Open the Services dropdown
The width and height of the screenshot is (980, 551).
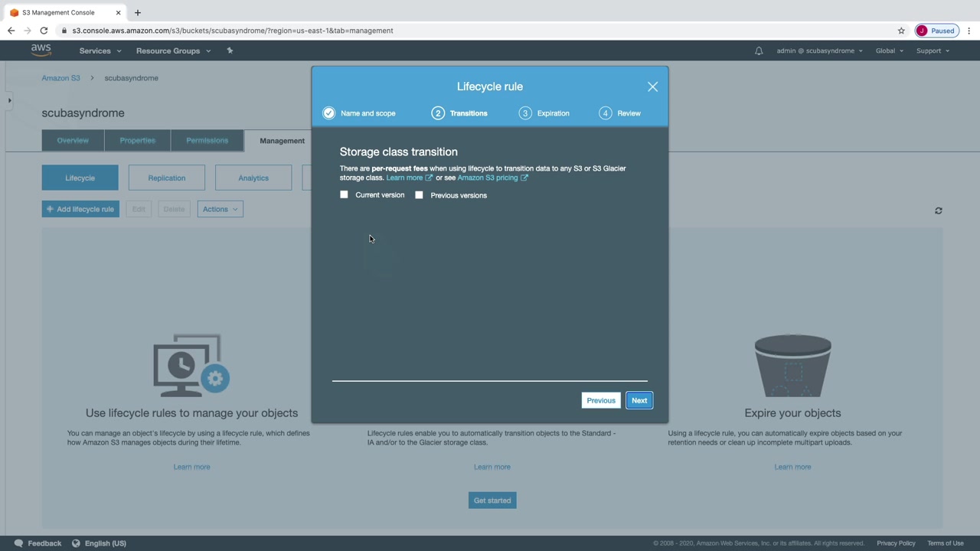coord(100,51)
